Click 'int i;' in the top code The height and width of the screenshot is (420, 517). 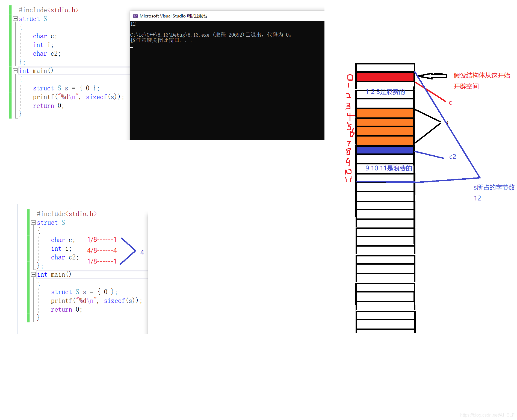[43, 45]
